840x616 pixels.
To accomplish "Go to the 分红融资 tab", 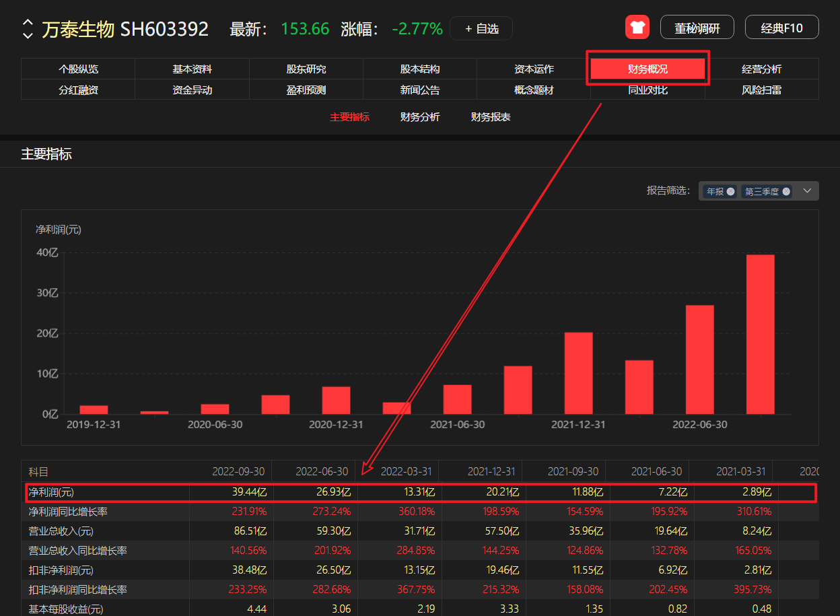I will pos(78,90).
